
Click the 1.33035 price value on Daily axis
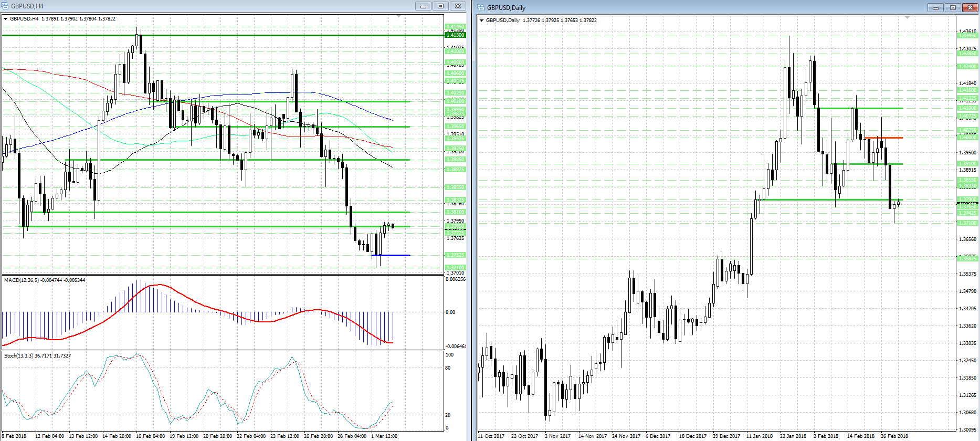pos(968,343)
